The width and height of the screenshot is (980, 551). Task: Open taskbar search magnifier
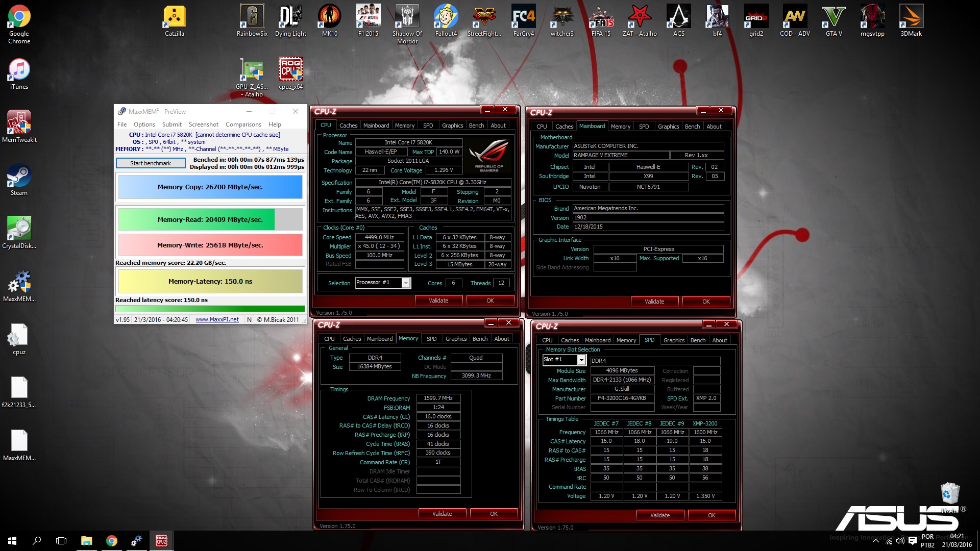pyautogui.click(x=37, y=541)
